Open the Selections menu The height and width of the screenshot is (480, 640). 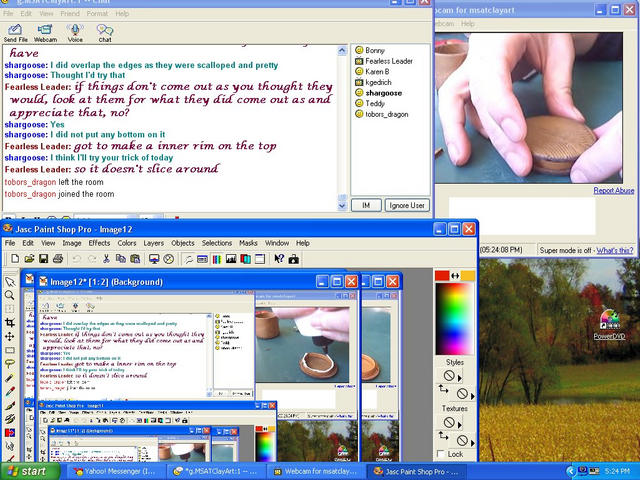click(x=217, y=243)
